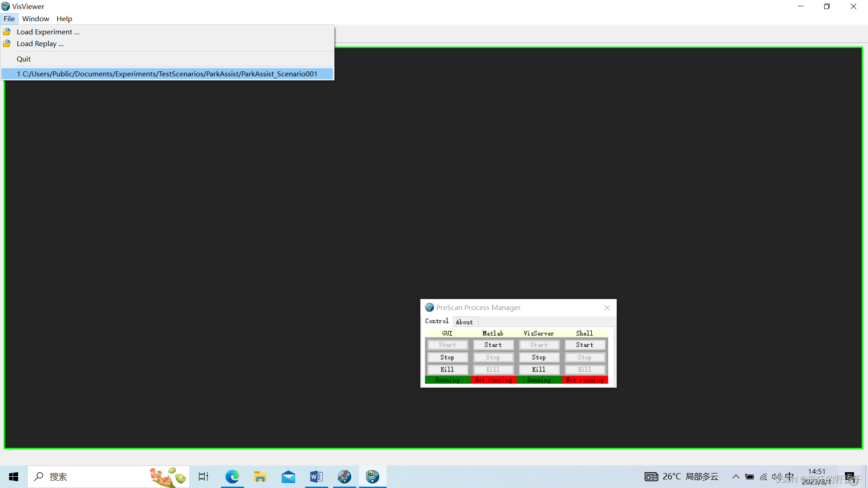Viewport: 868px width, 488px height.
Task: Open Microsoft Edge from the taskbar
Action: [232, 477]
